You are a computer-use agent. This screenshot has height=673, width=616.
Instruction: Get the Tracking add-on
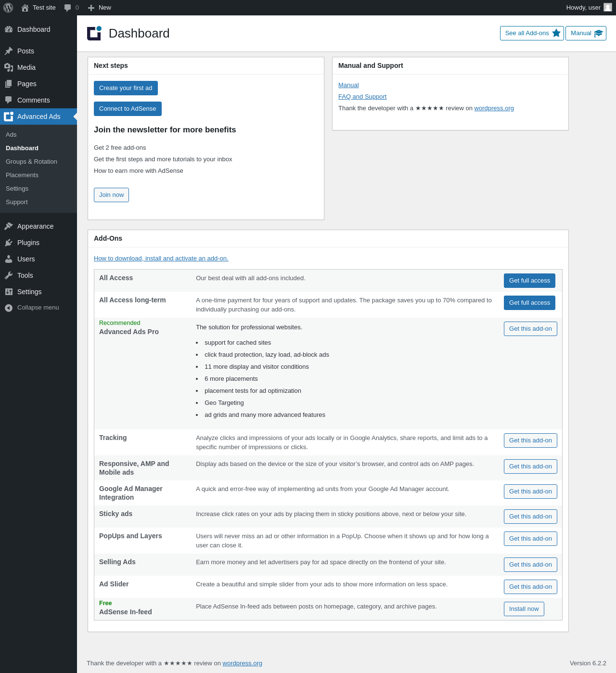[530, 440]
